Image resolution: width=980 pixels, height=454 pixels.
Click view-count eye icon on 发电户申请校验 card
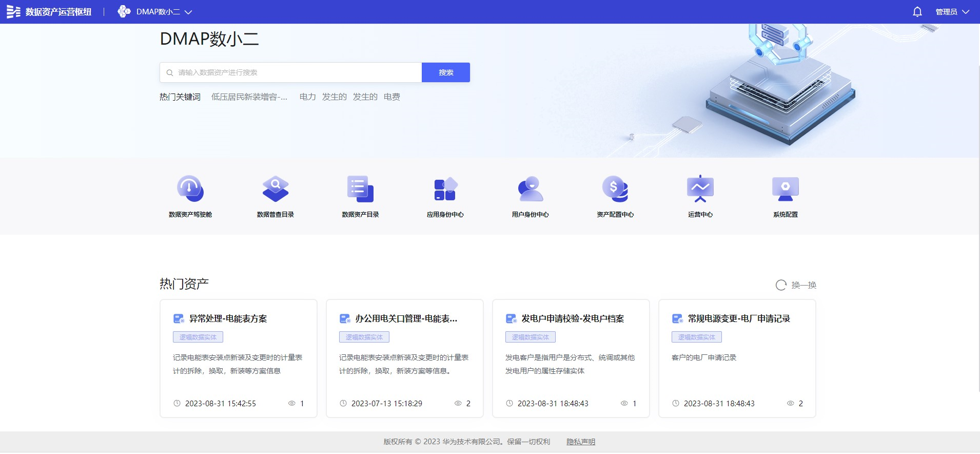tap(624, 404)
